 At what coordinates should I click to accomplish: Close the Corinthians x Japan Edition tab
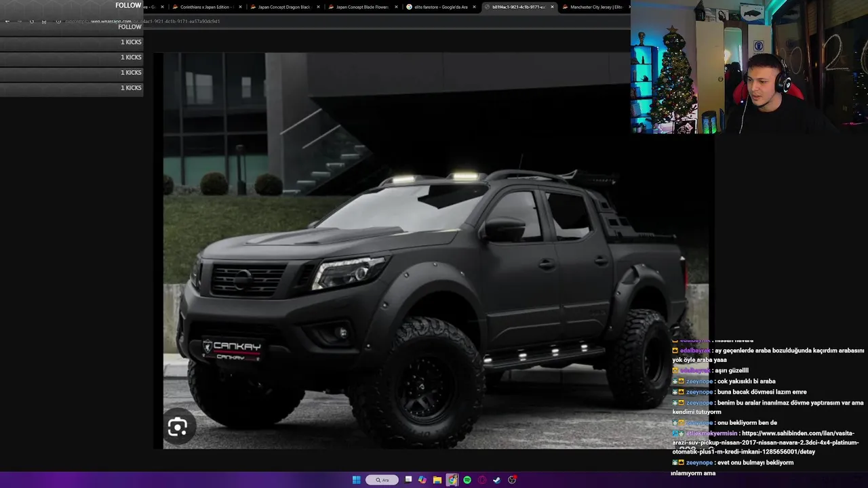coord(240,7)
